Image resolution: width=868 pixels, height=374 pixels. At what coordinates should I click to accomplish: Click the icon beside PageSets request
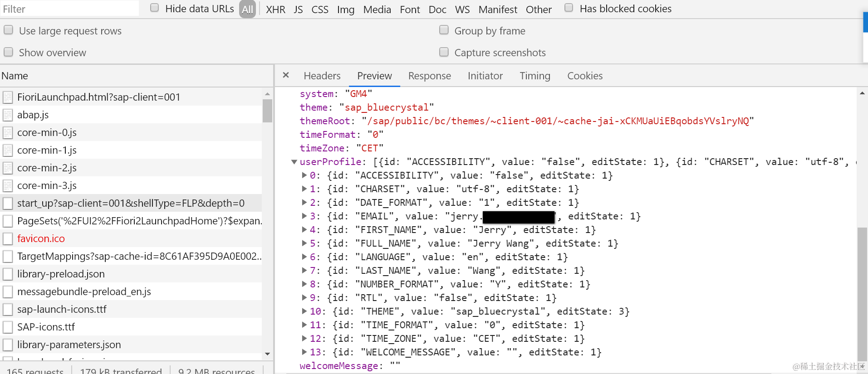click(8, 221)
